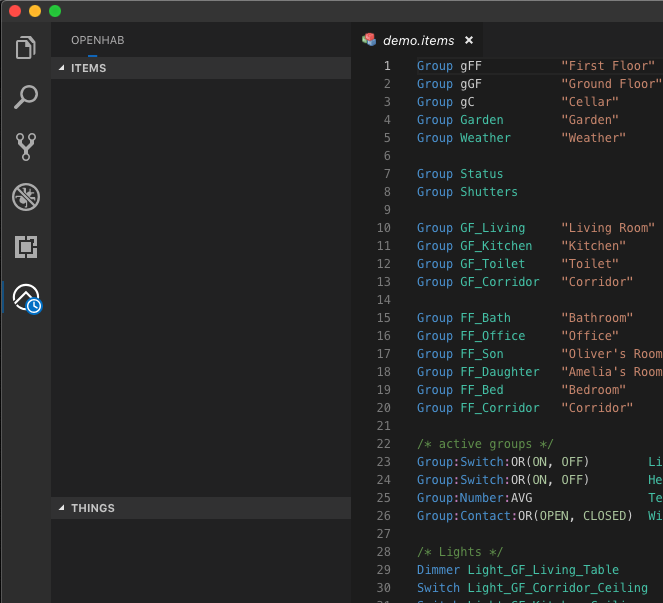The height and width of the screenshot is (603, 663).
Task: Open the Debug bug icon
Action: (x=26, y=197)
